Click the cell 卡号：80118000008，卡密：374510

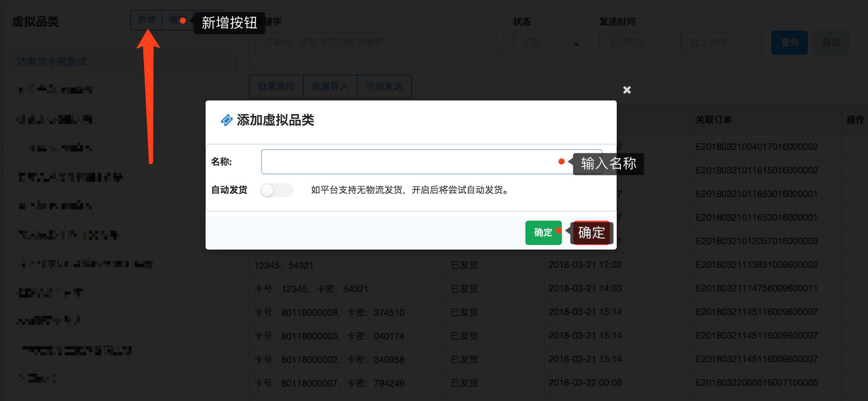(329, 312)
